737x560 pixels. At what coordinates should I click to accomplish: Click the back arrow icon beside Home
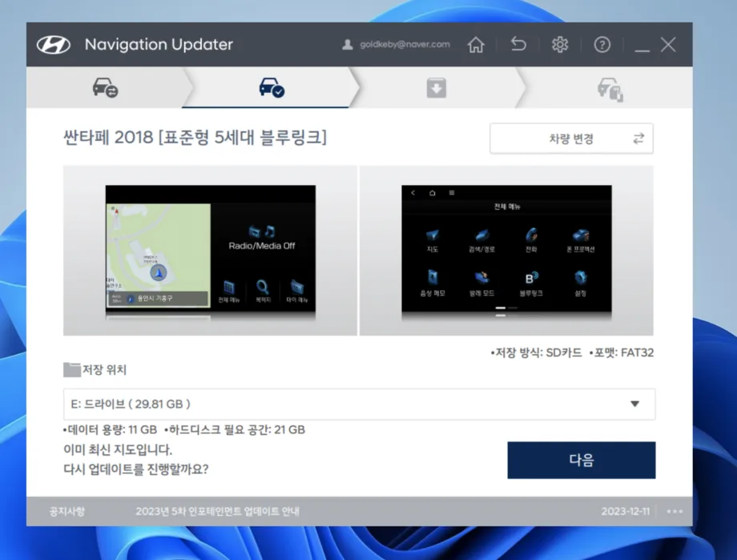point(518,45)
